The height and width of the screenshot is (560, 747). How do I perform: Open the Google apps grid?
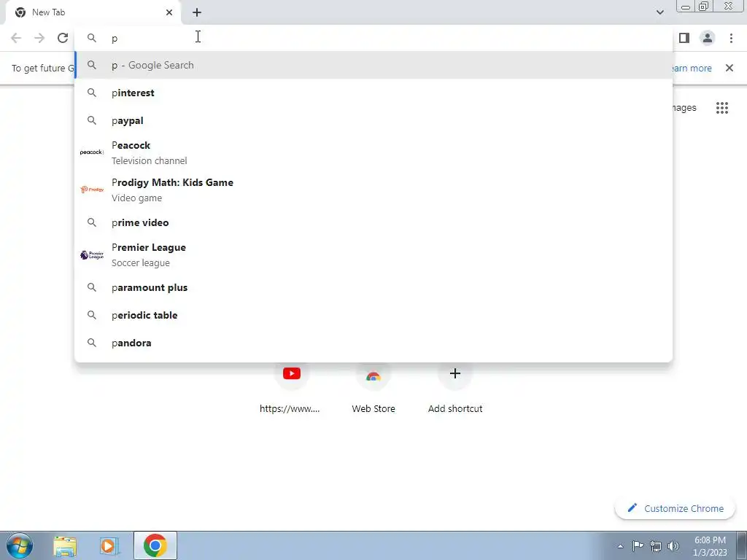[722, 108]
